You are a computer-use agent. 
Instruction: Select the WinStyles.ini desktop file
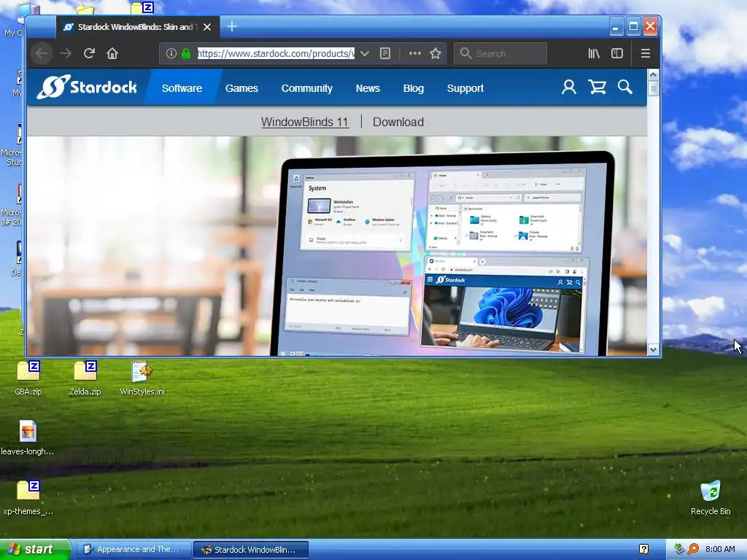pos(142,378)
